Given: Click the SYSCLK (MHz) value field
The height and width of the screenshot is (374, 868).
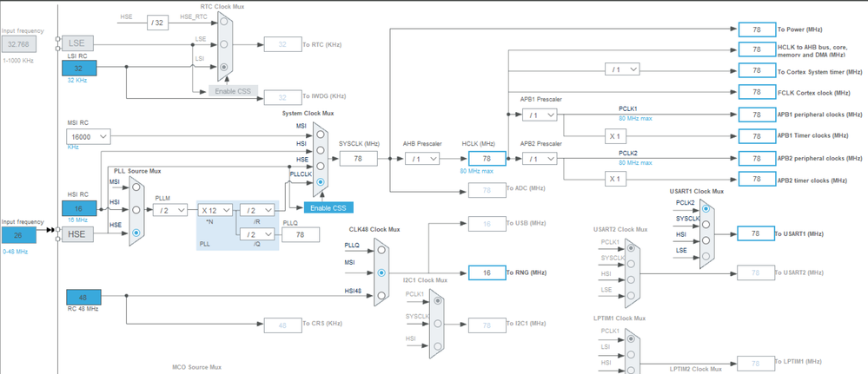Looking at the screenshot, I should click(x=358, y=159).
